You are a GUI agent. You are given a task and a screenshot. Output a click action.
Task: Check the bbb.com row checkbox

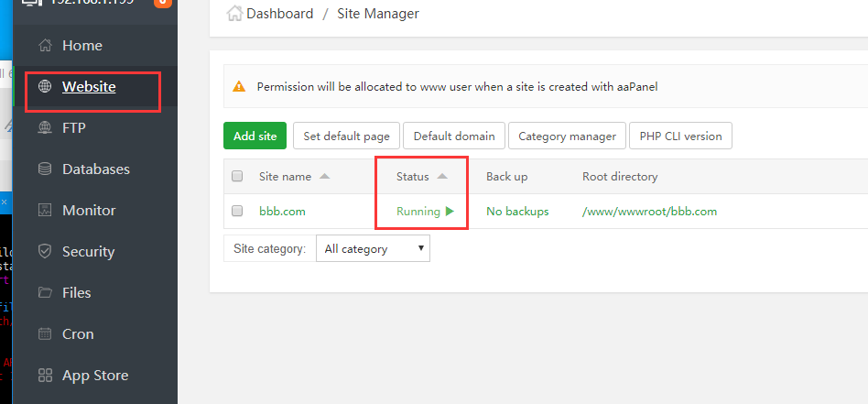point(238,212)
